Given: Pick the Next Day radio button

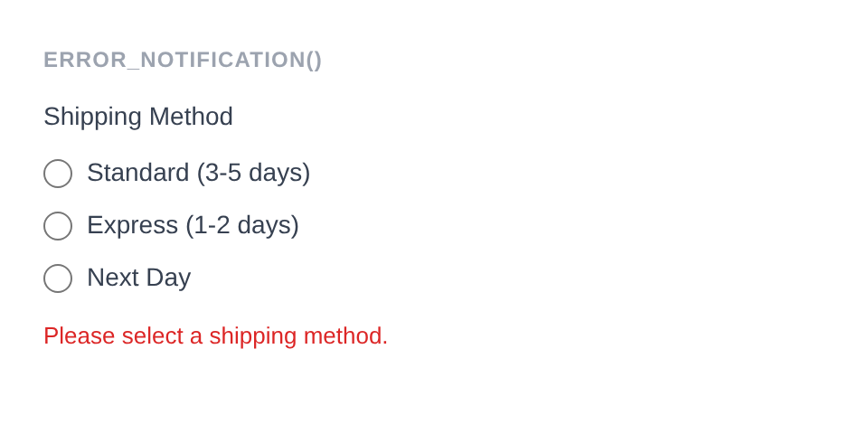Looking at the screenshot, I should pyautogui.click(x=58, y=278).
